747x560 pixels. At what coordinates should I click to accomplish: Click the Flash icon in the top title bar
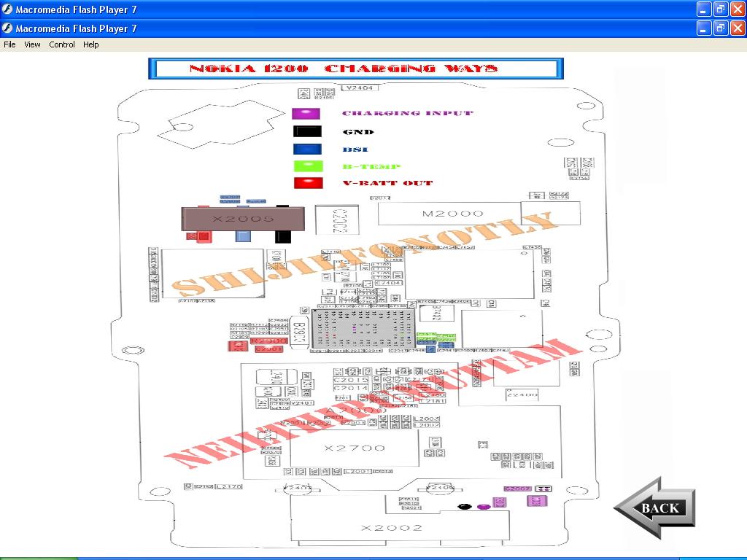pyautogui.click(x=7, y=9)
